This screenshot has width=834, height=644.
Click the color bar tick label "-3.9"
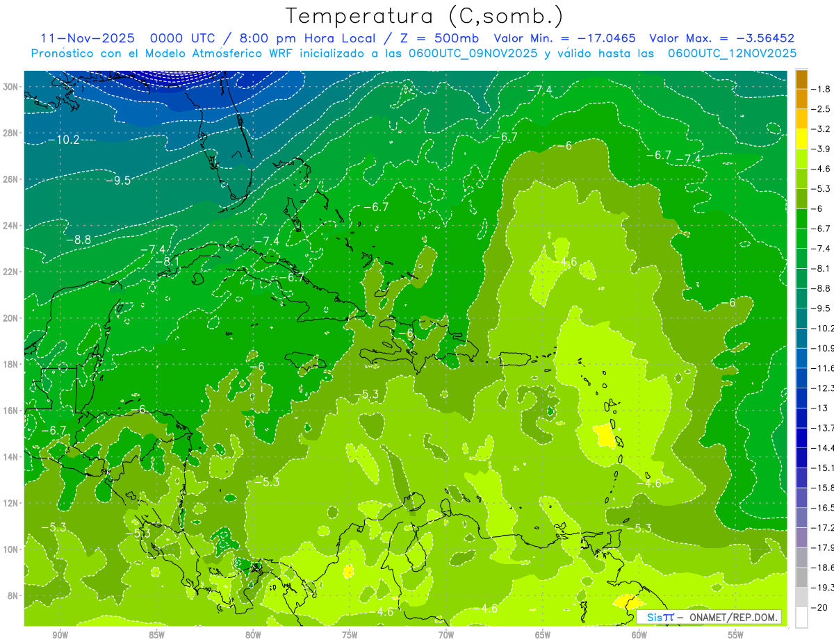coord(822,149)
